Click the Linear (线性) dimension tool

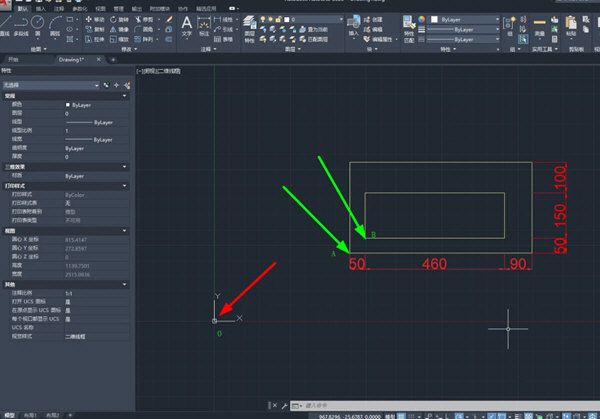(223, 19)
